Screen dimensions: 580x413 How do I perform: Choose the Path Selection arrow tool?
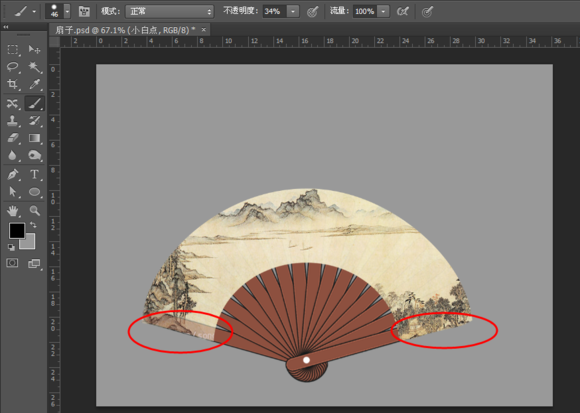[x=13, y=192]
